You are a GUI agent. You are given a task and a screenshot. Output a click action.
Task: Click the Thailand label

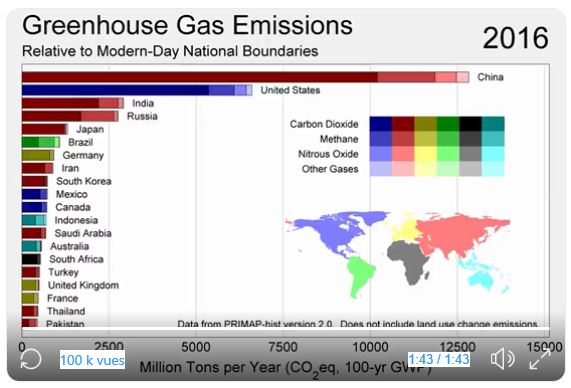coord(66,311)
